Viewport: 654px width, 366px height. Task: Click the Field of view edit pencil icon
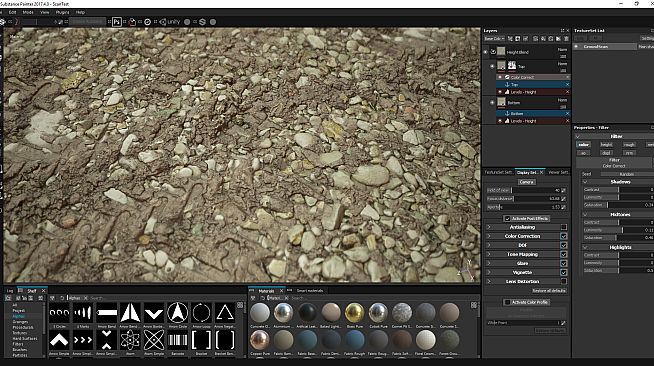563,190
